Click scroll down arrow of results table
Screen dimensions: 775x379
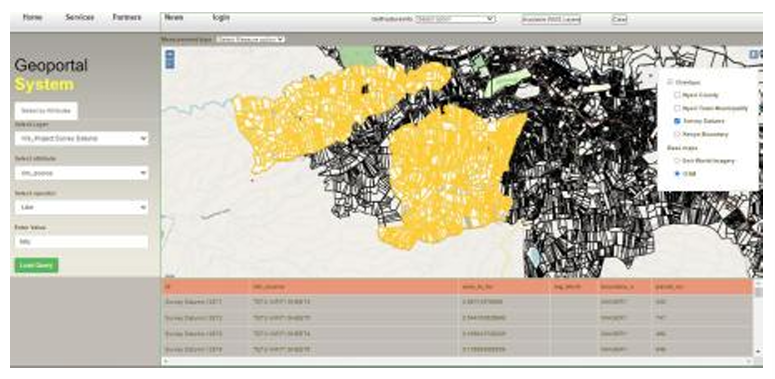coord(759,351)
